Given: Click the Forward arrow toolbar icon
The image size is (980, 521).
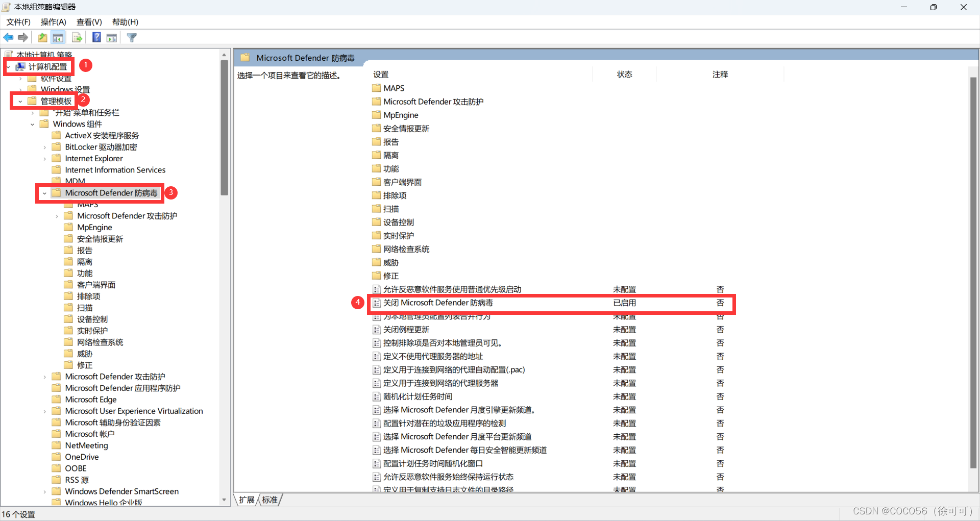Looking at the screenshot, I should click(23, 37).
